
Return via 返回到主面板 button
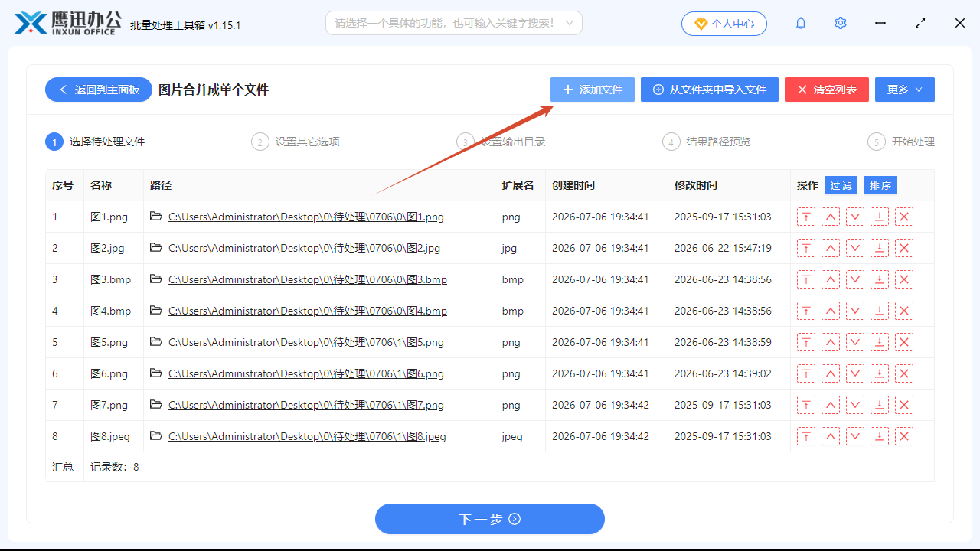point(99,90)
